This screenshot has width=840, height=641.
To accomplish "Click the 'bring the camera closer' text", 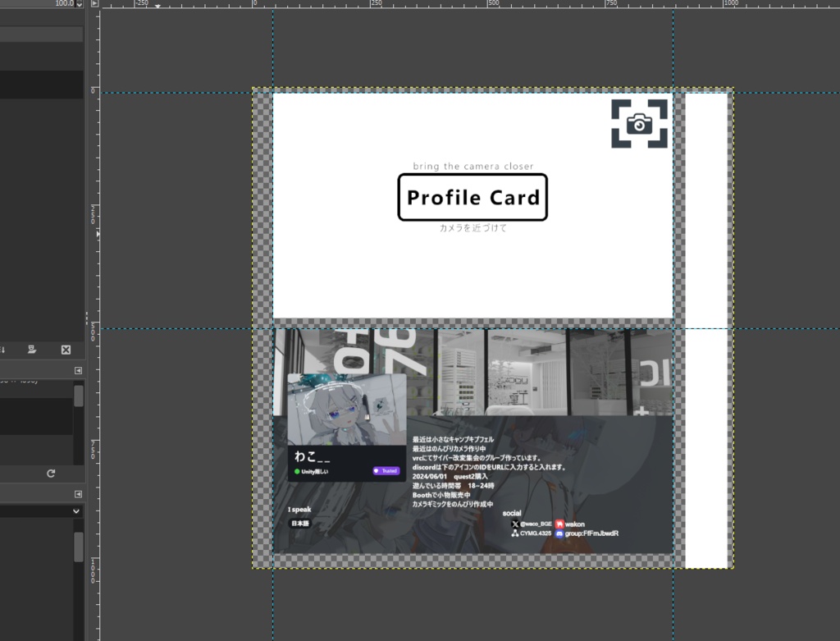I will tap(473, 166).
